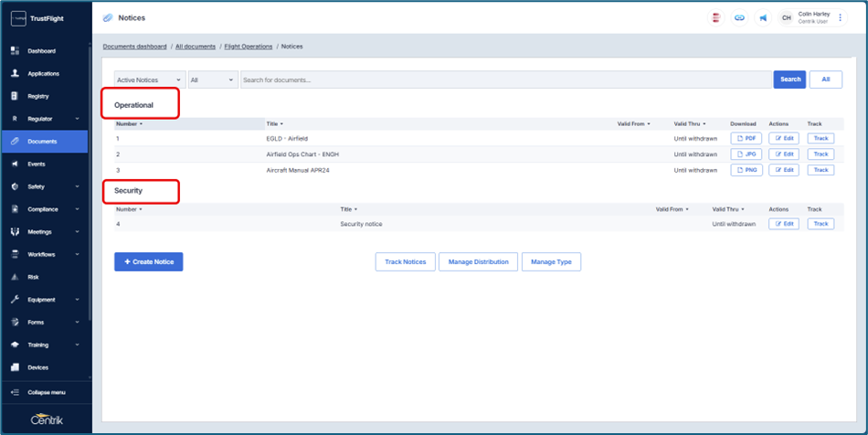The height and width of the screenshot is (435, 868).
Task: Open the Active Notices dropdown
Action: (149, 80)
